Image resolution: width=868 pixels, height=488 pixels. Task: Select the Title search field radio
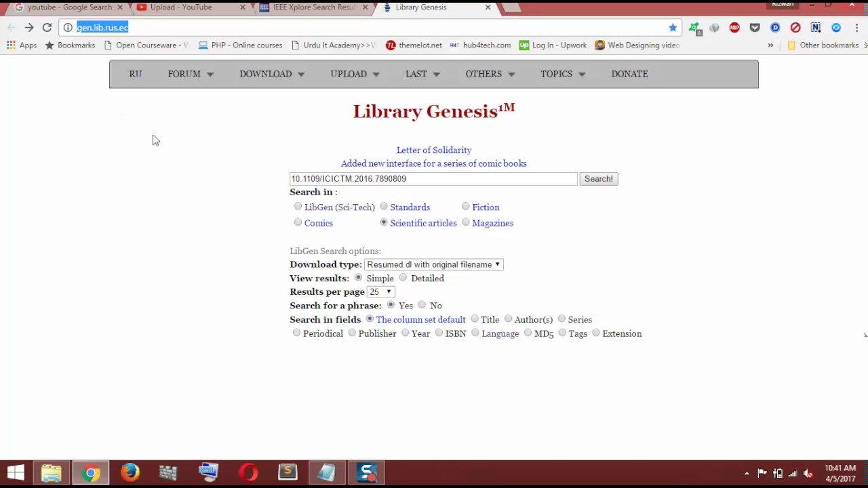pyautogui.click(x=475, y=319)
